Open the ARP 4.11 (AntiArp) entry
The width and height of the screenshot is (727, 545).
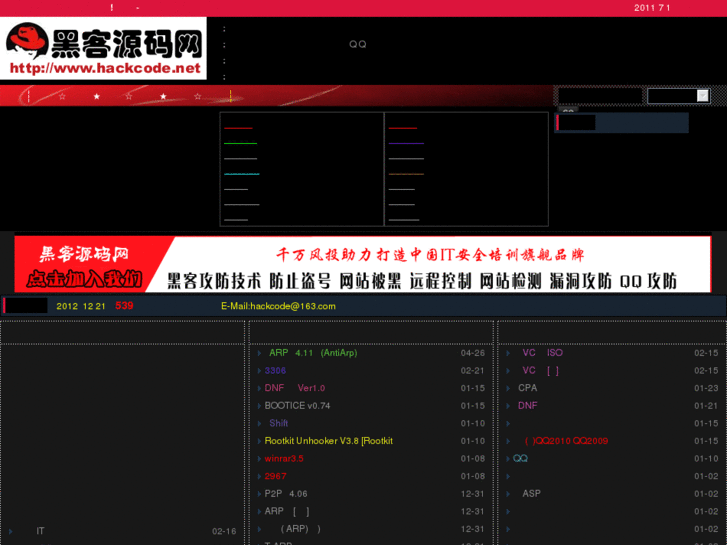click(313, 353)
